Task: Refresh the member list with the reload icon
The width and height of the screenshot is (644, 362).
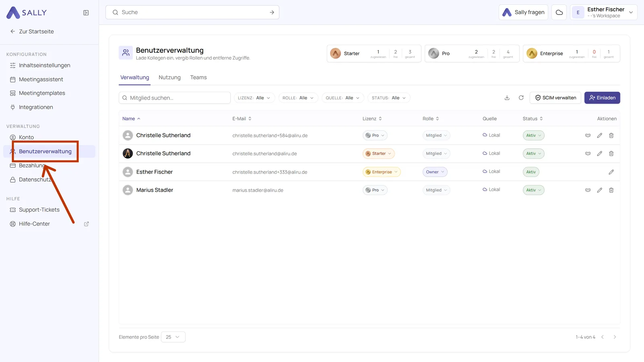Action: pyautogui.click(x=521, y=98)
